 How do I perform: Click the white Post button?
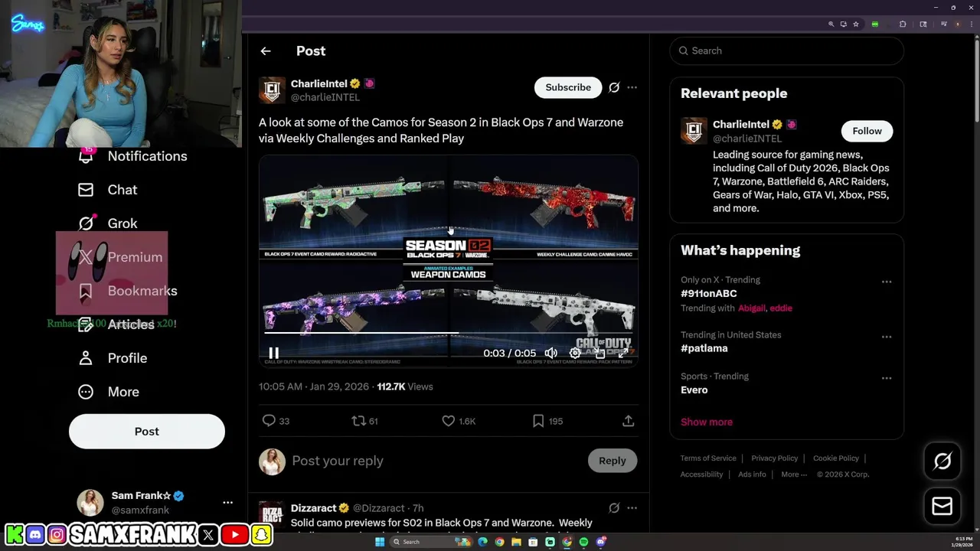147,432
